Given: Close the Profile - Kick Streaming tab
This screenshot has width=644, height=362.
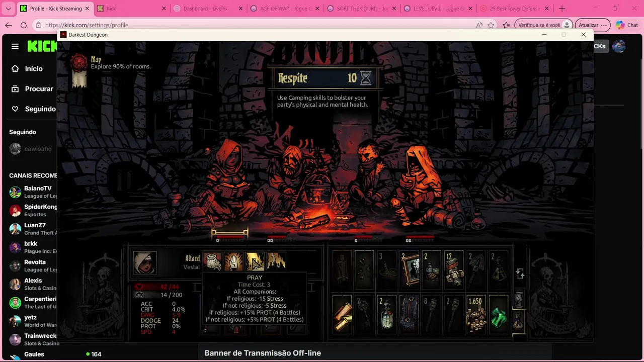Looking at the screenshot, I should [x=87, y=9].
